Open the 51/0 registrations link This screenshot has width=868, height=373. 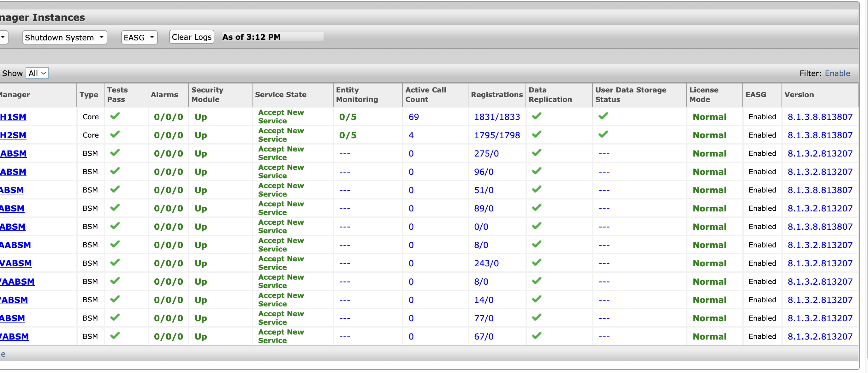coord(484,190)
